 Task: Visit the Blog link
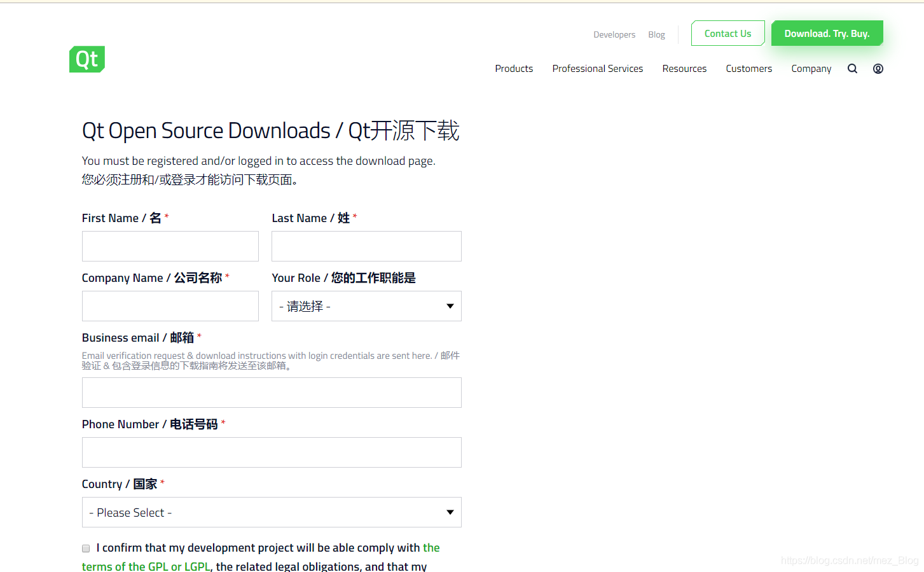coord(656,34)
